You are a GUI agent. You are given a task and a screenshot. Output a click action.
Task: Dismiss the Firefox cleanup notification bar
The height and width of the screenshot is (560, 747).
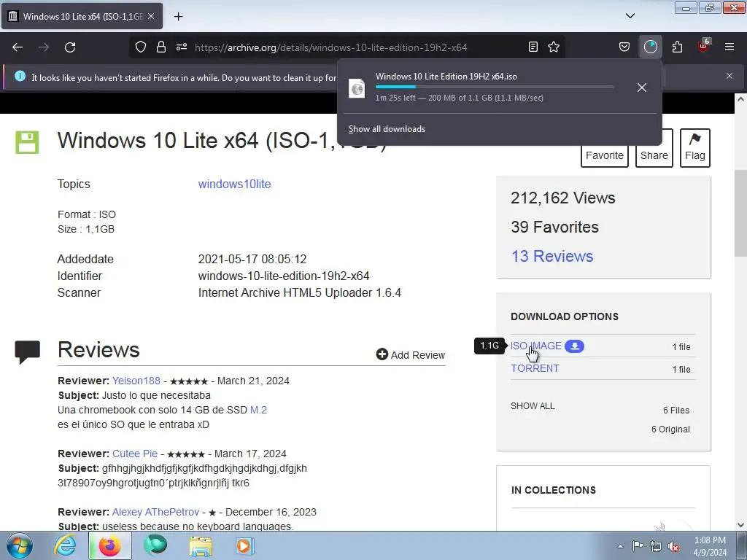[729, 76]
